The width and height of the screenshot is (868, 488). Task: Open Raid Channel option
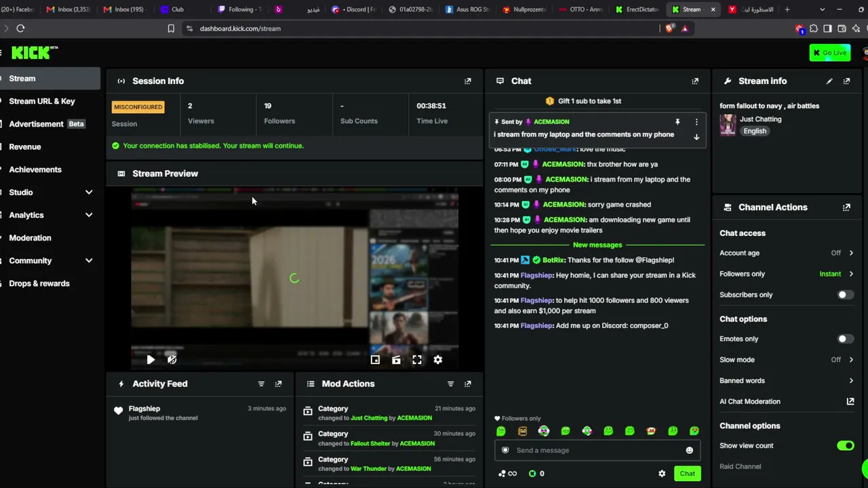point(740,467)
